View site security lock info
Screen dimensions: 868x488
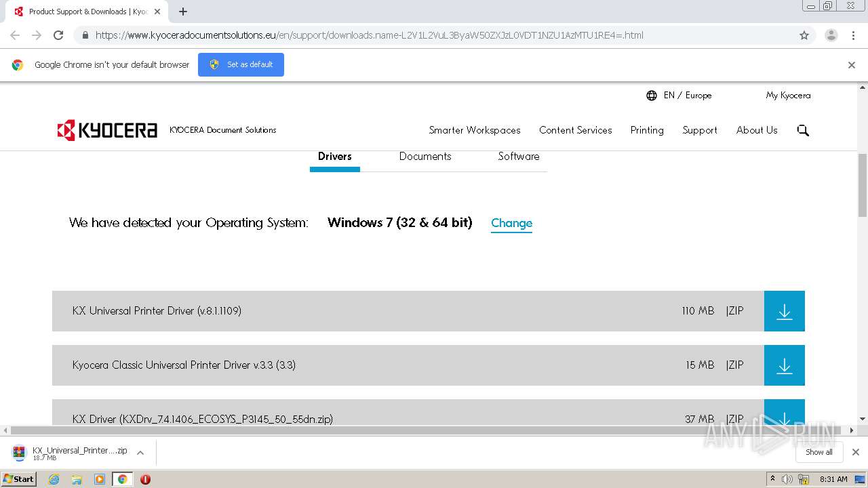[x=85, y=35]
